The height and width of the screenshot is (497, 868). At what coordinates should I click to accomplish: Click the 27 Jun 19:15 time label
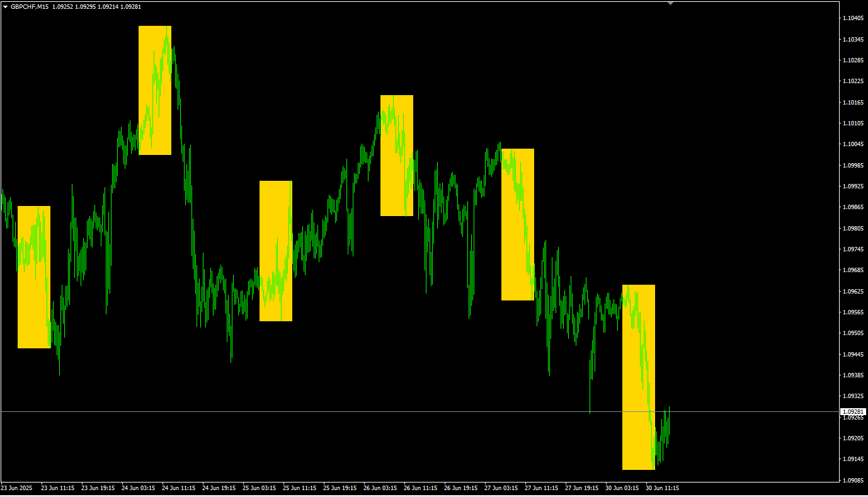click(582, 488)
